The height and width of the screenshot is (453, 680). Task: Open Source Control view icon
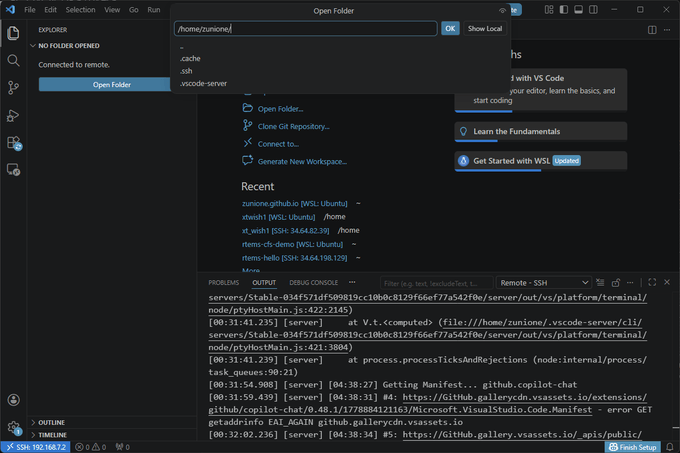13,88
